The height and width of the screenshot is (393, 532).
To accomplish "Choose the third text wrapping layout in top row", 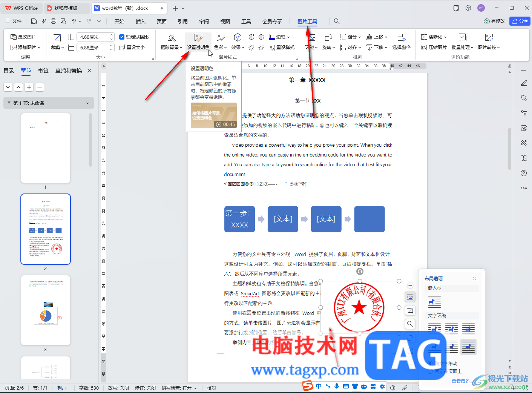I will point(468,330).
